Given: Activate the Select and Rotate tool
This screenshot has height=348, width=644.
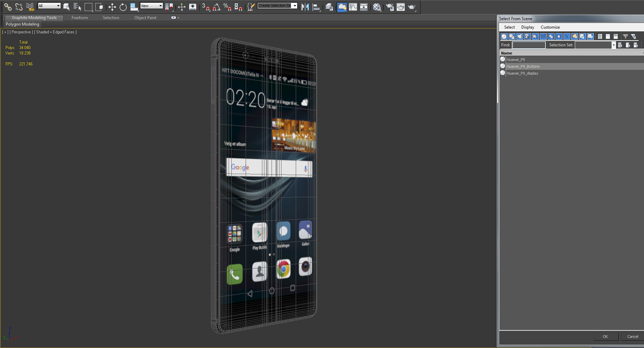Looking at the screenshot, I should point(123,7).
